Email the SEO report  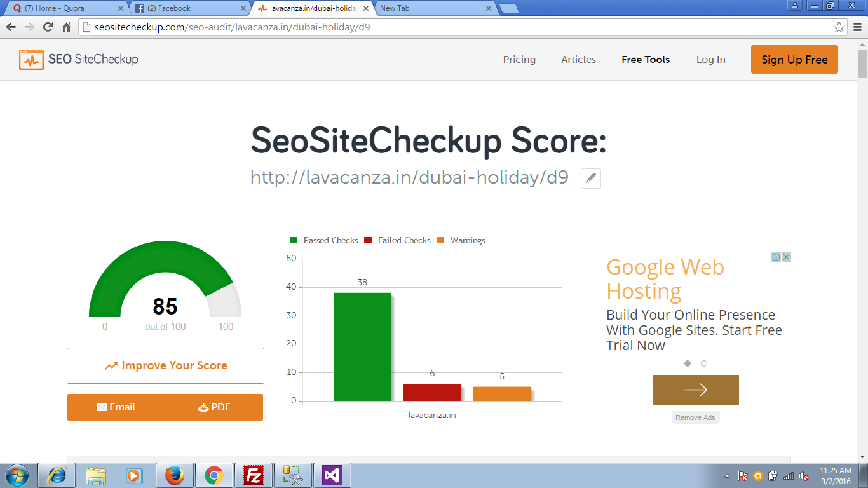(x=116, y=407)
